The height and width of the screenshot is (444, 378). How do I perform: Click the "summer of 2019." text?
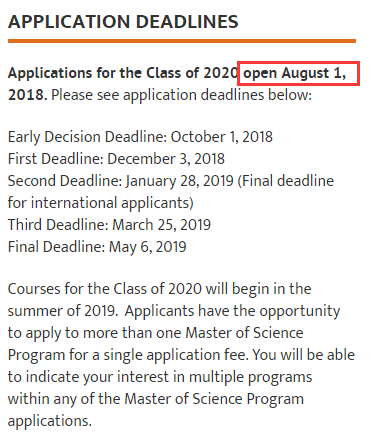click(x=63, y=311)
